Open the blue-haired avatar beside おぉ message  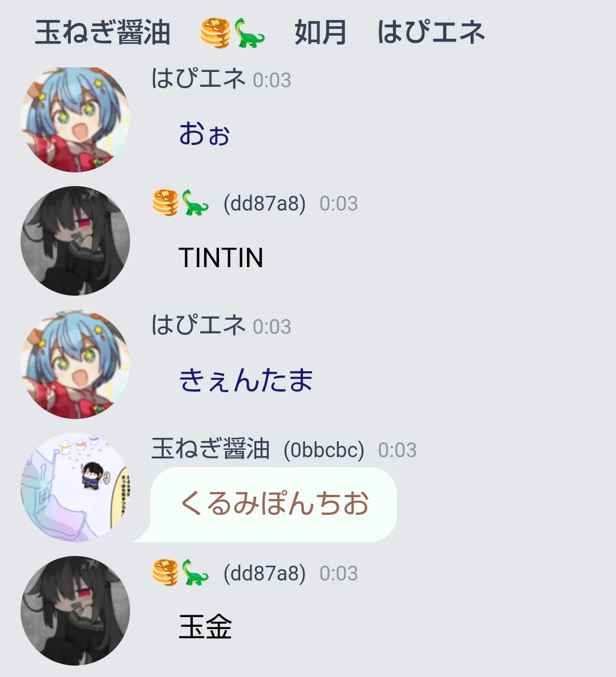75,119
